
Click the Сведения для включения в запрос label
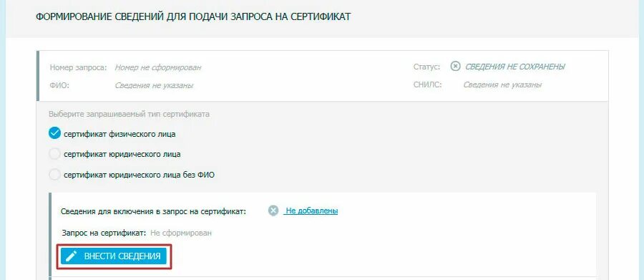tap(153, 211)
